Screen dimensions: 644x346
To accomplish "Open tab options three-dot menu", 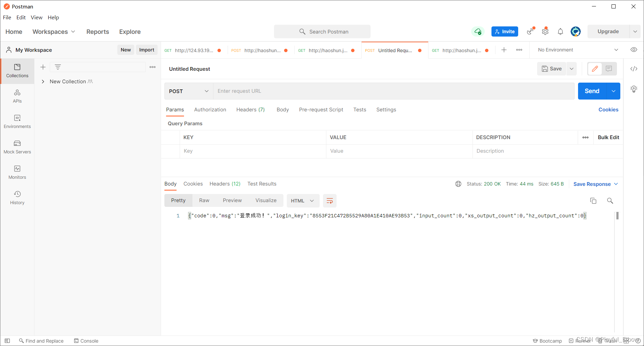I will (519, 50).
